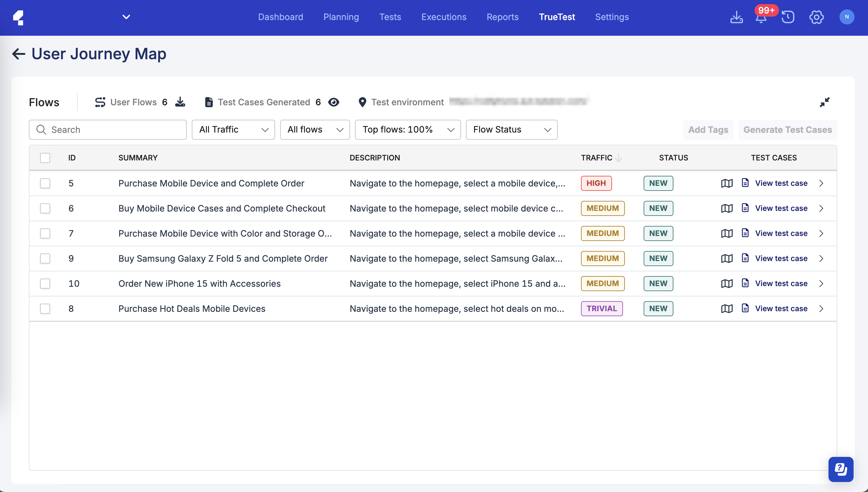
Task: Download user flows via download icon
Action: [180, 102]
